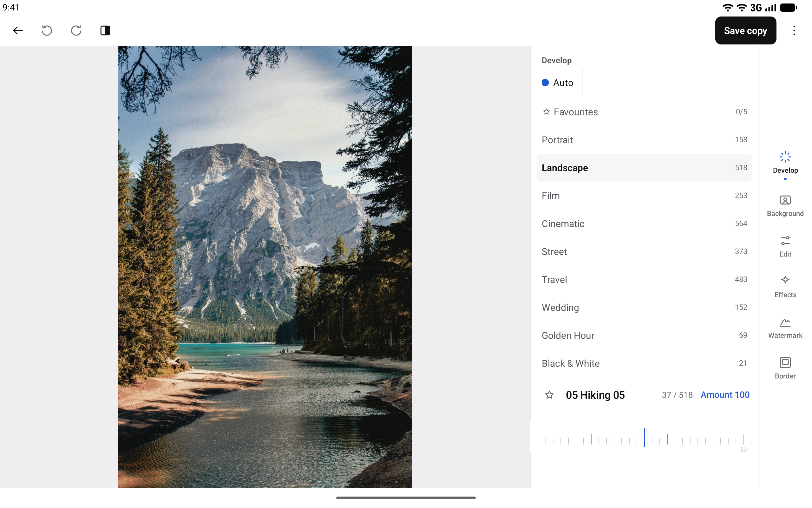
Task: Select the Film preset category
Action: coord(644,196)
